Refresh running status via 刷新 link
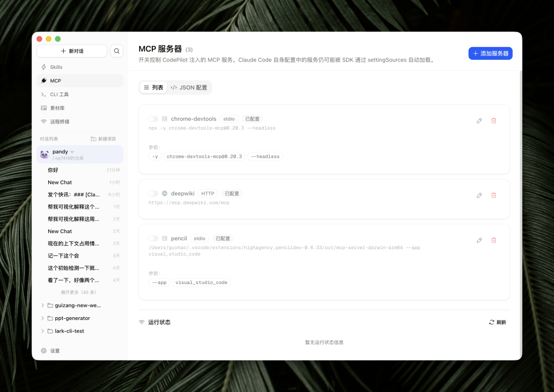Viewport: 554px width, 392px height. [x=498, y=322]
